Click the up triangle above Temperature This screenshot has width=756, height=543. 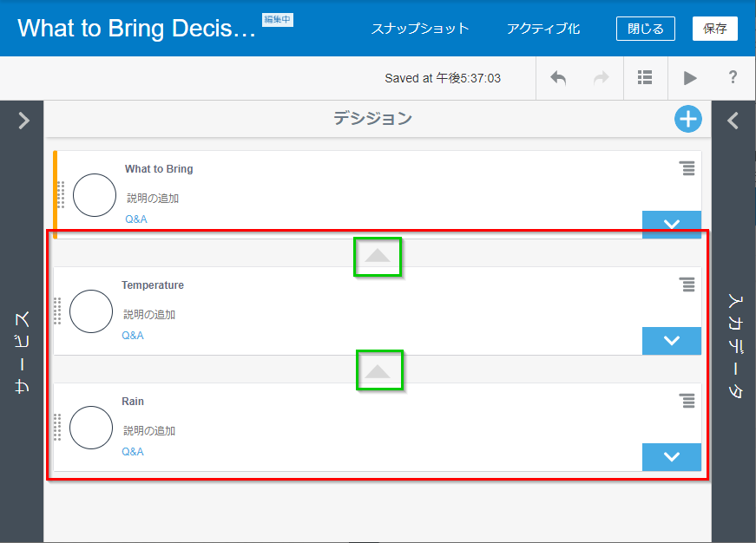(x=378, y=257)
